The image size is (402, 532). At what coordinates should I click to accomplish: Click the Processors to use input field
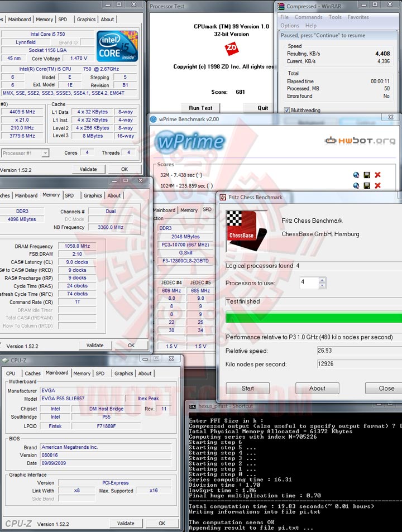click(309, 282)
